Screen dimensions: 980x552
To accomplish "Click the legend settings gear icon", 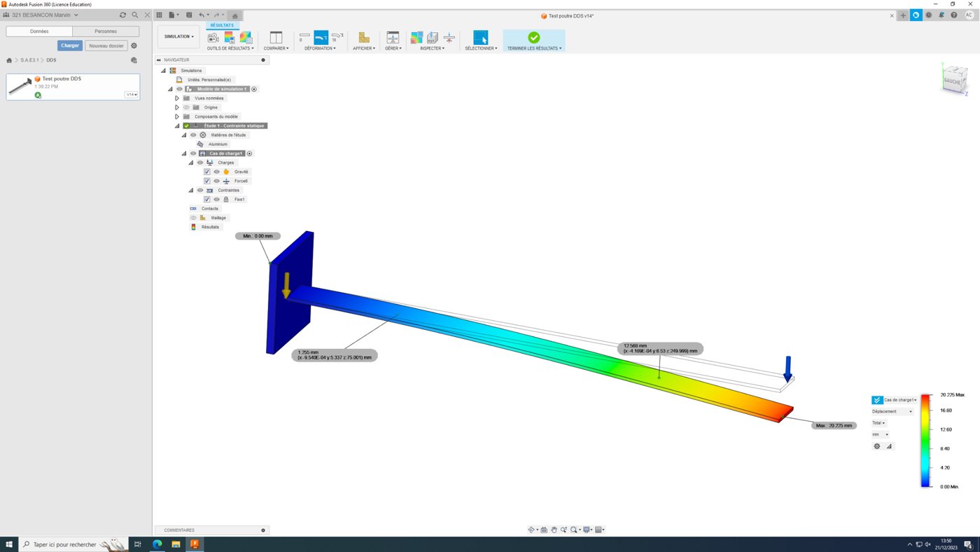I will click(877, 446).
